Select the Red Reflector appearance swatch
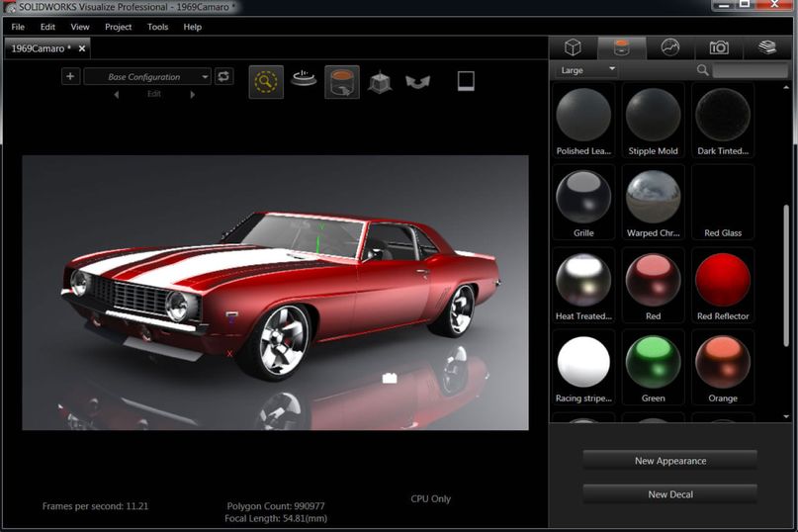The width and height of the screenshot is (798, 532). coord(723,281)
